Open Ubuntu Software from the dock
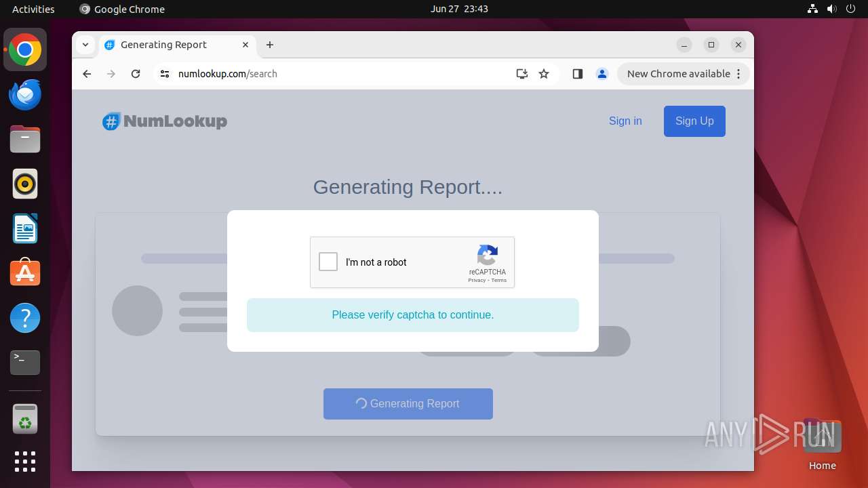This screenshot has height=488, width=868. click(x=25, y=273)
